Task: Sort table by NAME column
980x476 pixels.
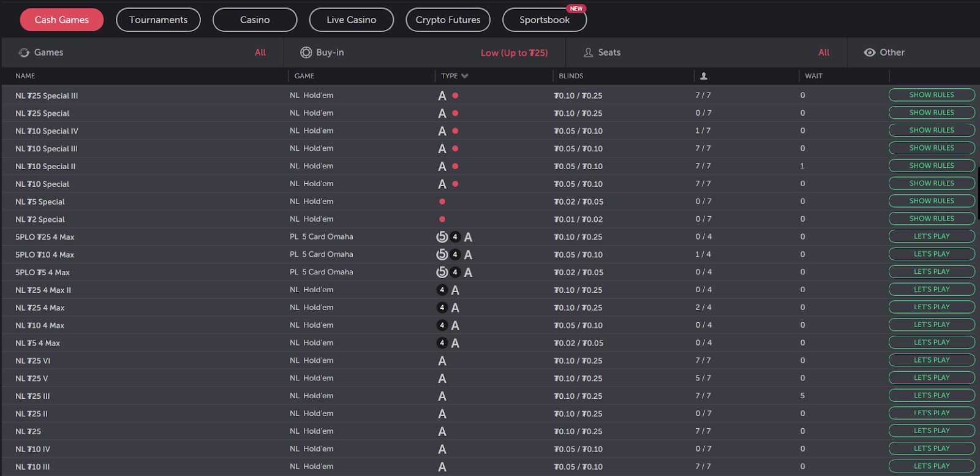Action: (25, 76)
